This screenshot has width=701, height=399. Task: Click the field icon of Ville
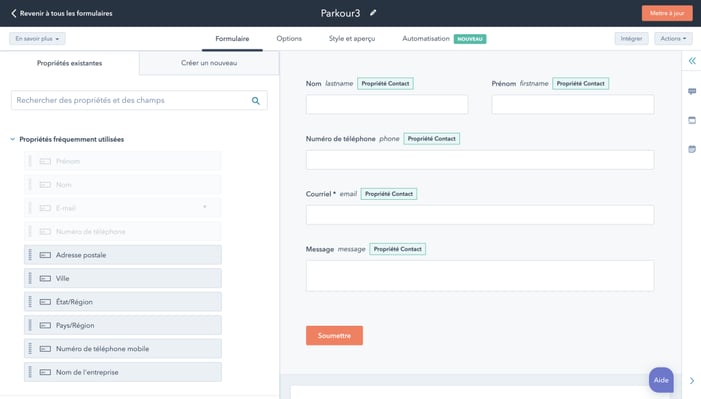pyautogui.click(x=45, y=278)
